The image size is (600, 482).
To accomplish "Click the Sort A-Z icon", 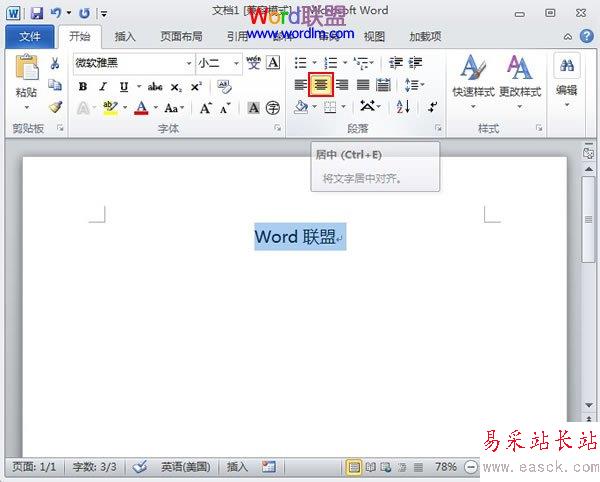I will 403,106.
